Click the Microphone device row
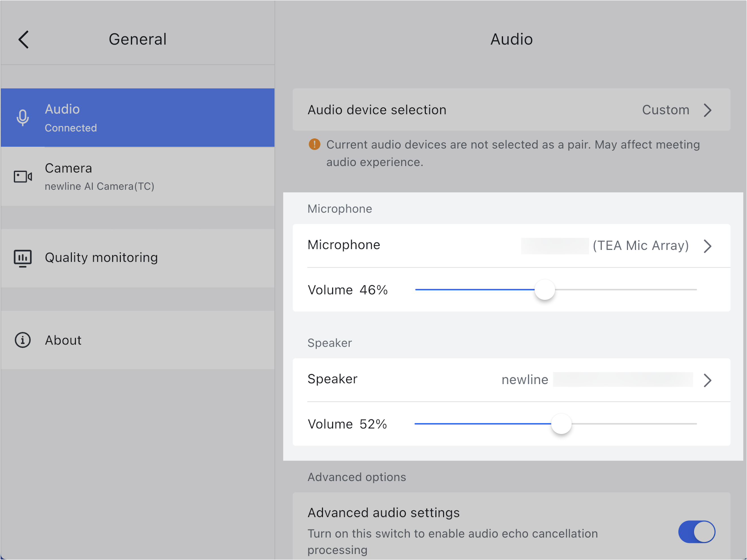 coord(511,246)
